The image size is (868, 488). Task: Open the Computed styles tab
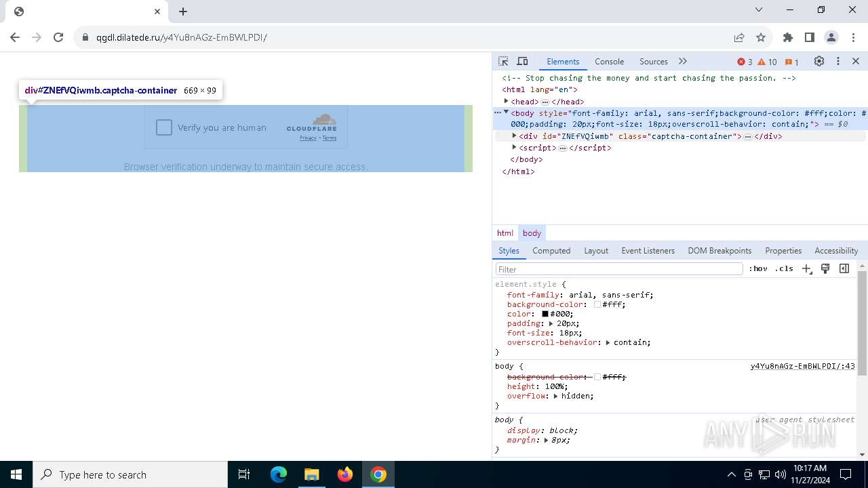551,250
